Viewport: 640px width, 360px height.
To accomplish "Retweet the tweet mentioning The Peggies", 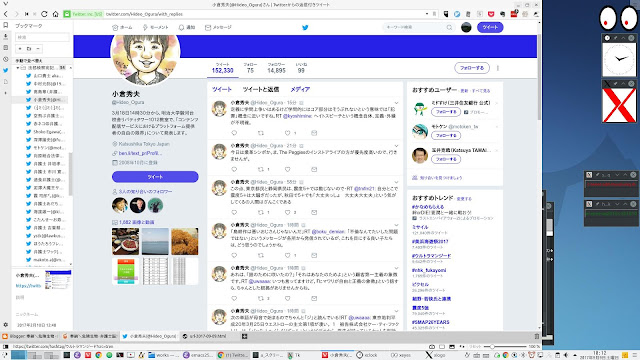I will (261, 169).
